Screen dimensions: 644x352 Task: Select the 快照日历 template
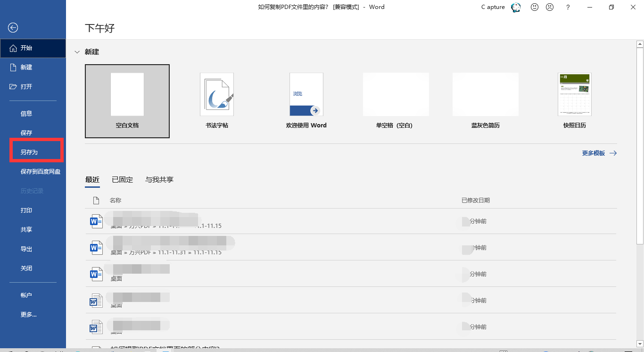pyautogui.click(x=575, y=101)
